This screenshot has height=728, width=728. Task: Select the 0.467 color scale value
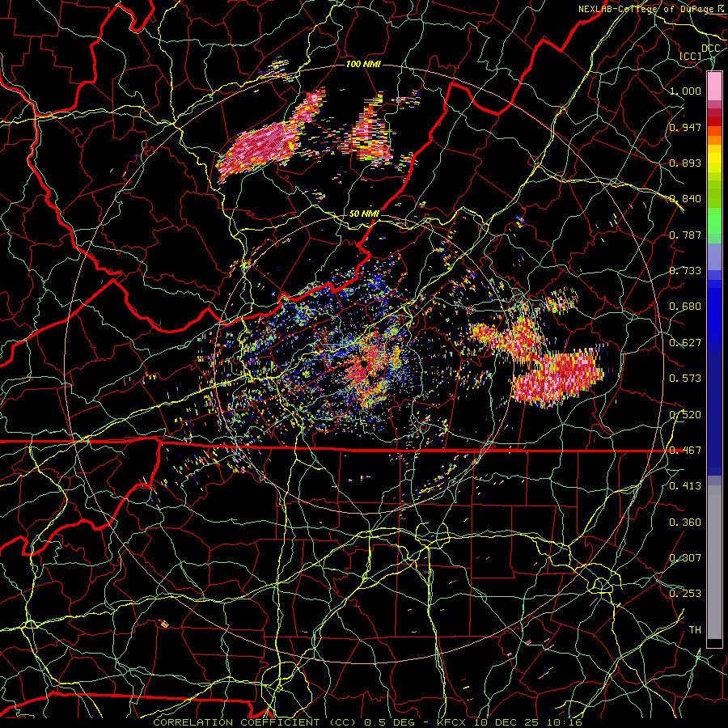(685, 451)
